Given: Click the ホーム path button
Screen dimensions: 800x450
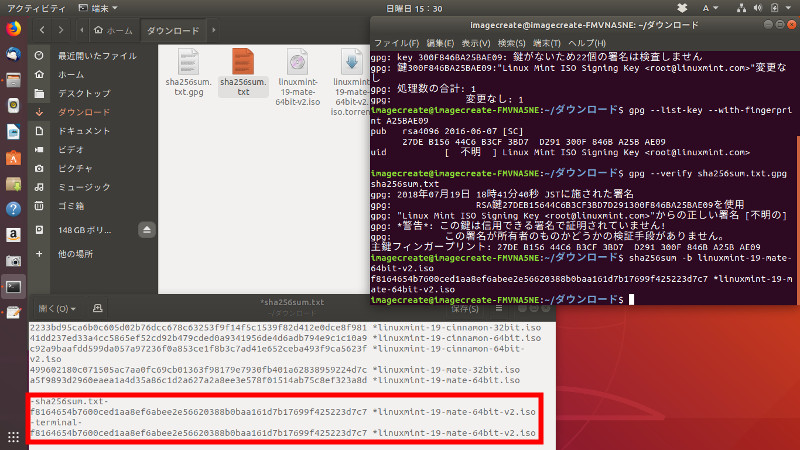Looking at the screenshot, I should (x=113, y=31).
